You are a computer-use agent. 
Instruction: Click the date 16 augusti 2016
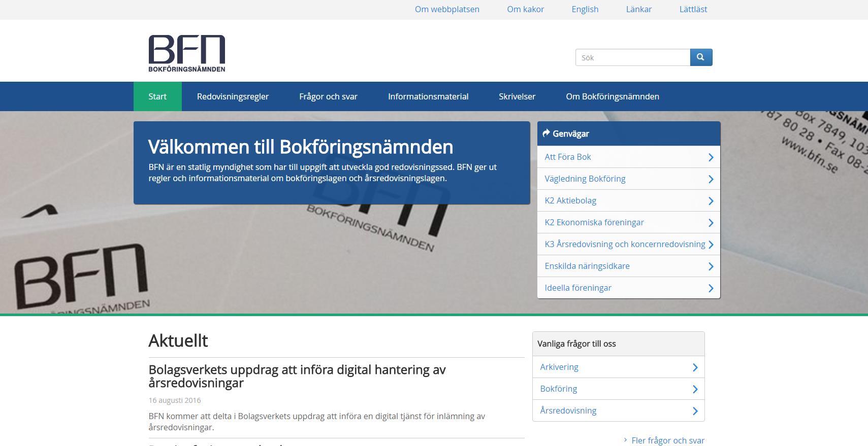175,400
